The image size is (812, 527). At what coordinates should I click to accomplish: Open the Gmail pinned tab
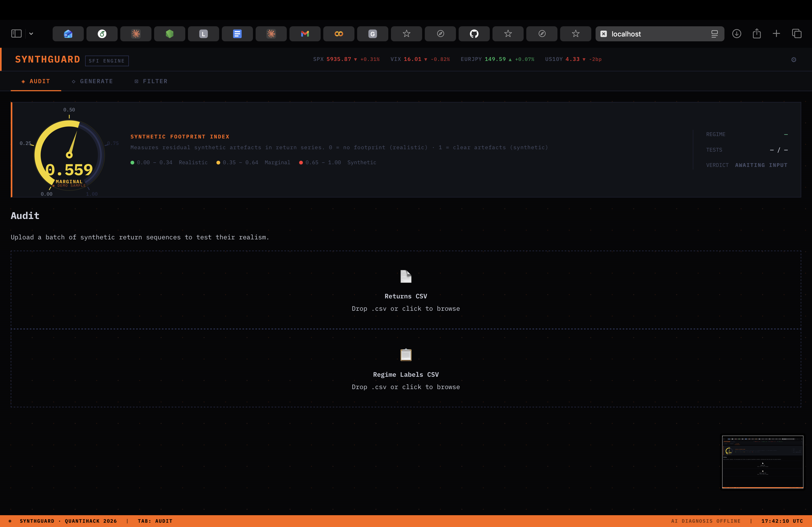coord(305,34)
